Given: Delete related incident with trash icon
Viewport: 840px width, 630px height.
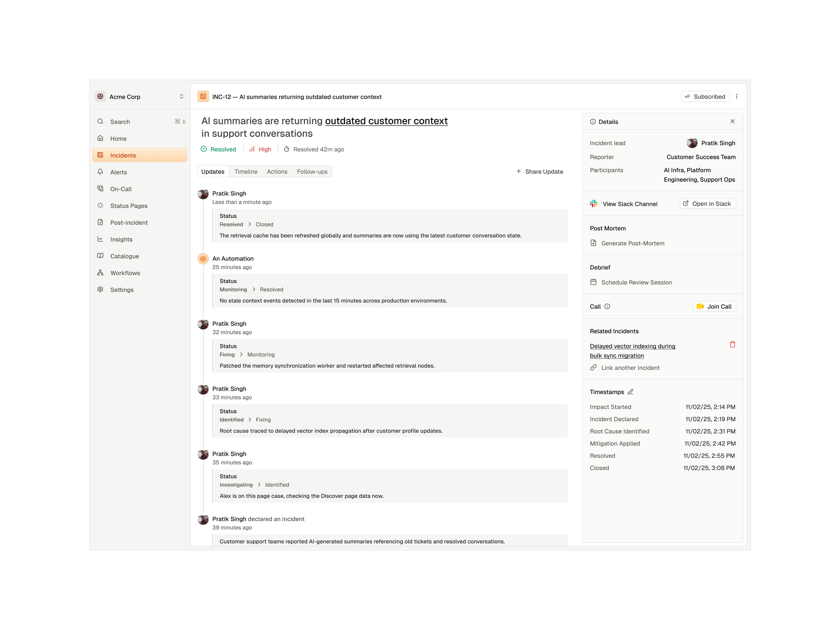Looking at the screenshot, I should pos(733,345).
